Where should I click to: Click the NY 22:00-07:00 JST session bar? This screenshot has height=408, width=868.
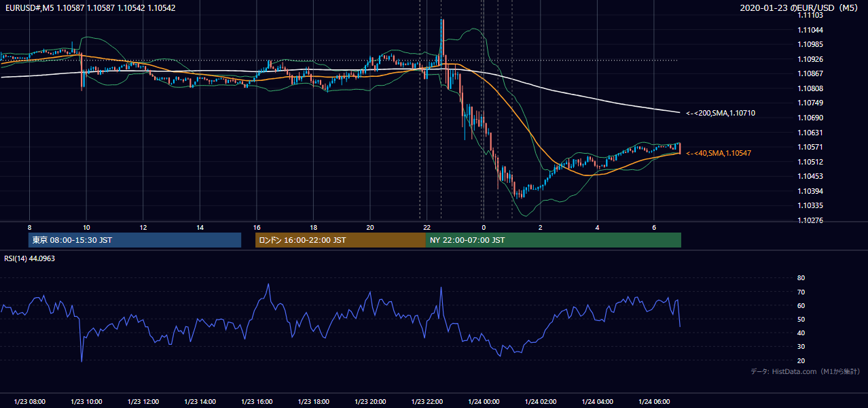[x=554, y=240]
